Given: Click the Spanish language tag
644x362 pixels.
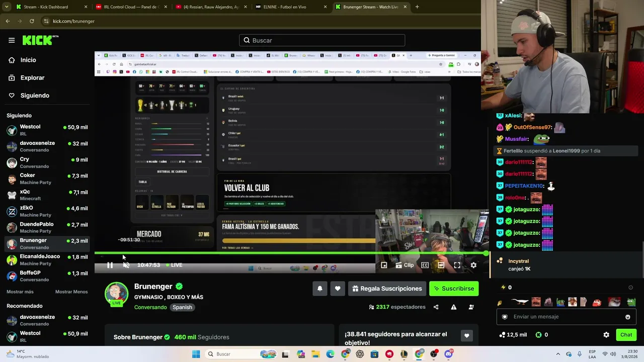Looking at the screenshot, I should (182, 307).
